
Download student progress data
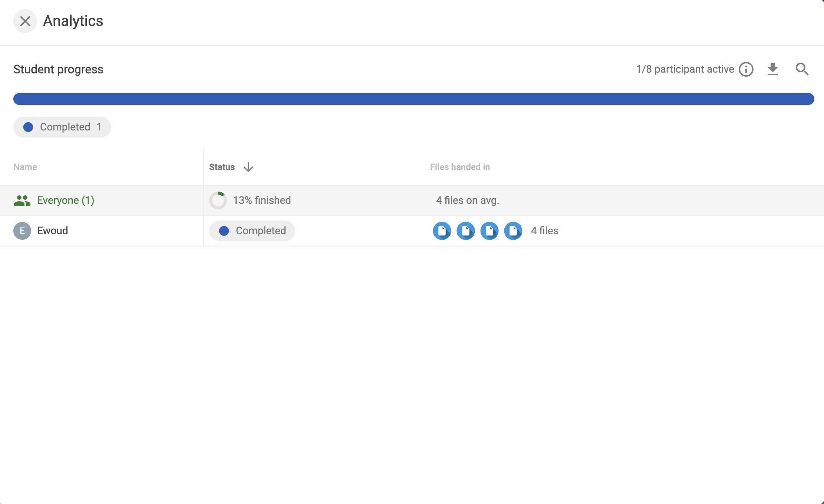[773, 69]
